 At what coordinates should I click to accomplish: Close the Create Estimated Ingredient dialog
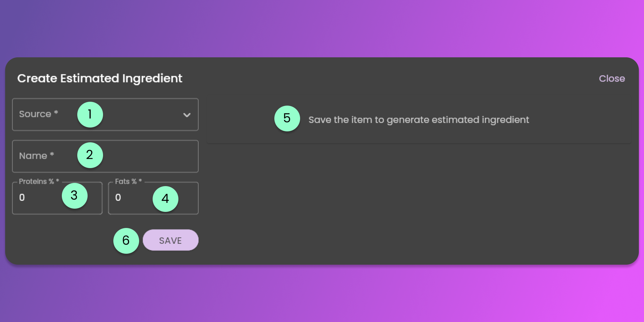(x=611, y=79)
